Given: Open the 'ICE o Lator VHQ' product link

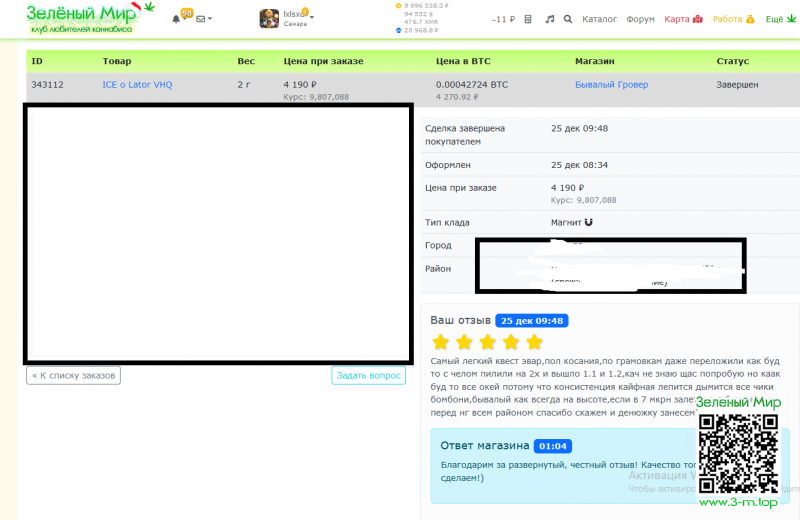Looking at the screenshot, I should click(x=137, y=85).
